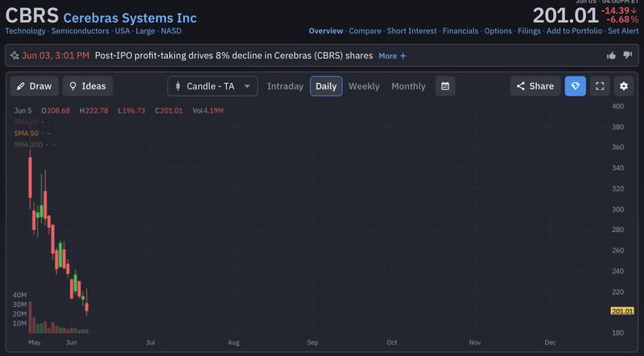
Task: Switch to Weekly timeframe
Action: [364, 86]
